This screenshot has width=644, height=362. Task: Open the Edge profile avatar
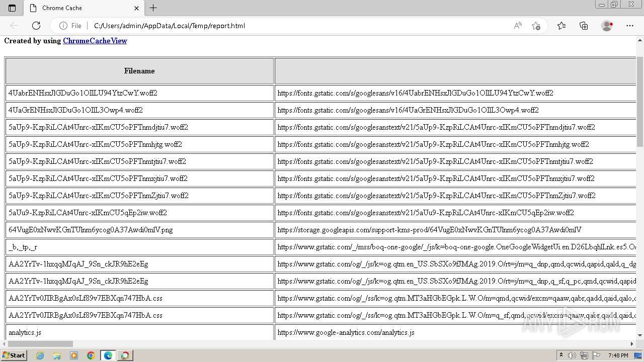click(607, 26)
